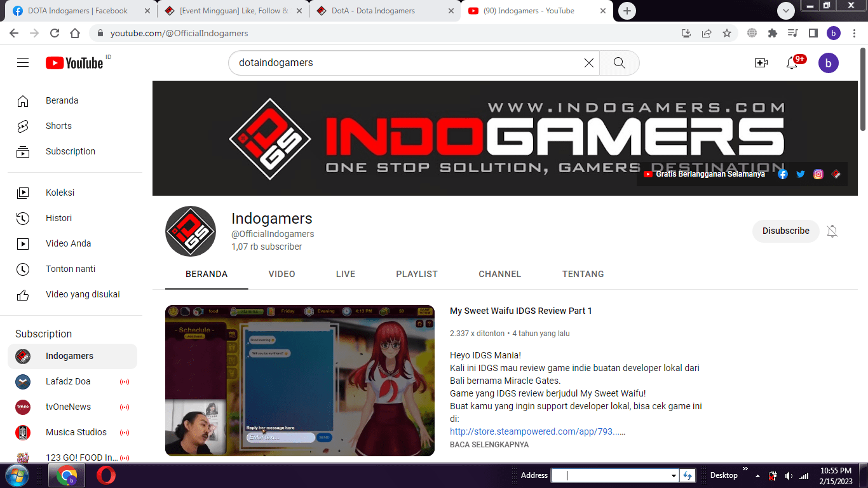Click the install app icon in address bar

point(686,33)
